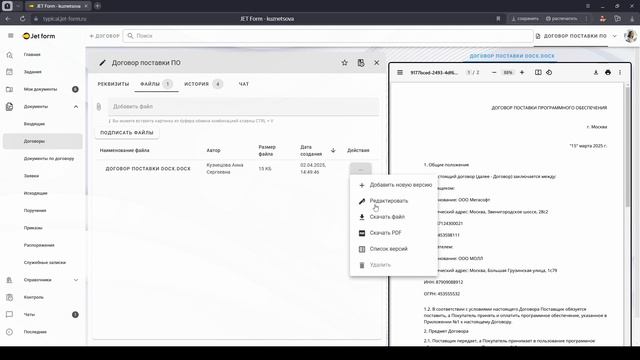Zoom in in PDF viewer
This screenshot has height=360, width=640.
tap(522, 72)
